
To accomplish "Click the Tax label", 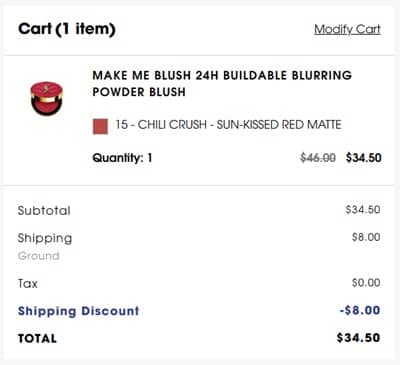I will coord(28,284).
